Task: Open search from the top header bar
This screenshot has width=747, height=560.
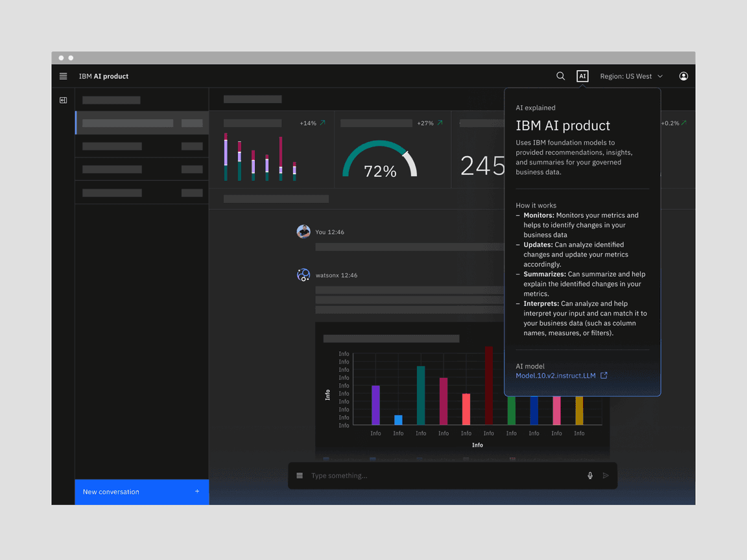Action: 560,76
